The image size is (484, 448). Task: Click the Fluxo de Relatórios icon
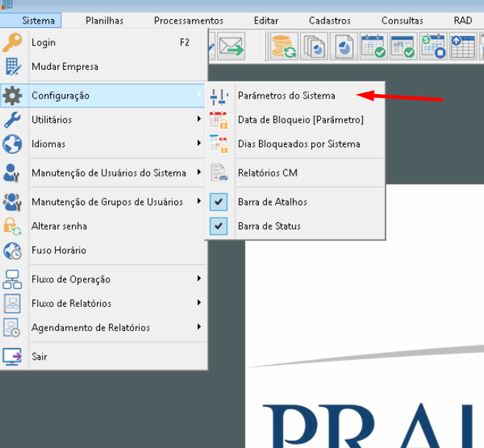[13, 304]
